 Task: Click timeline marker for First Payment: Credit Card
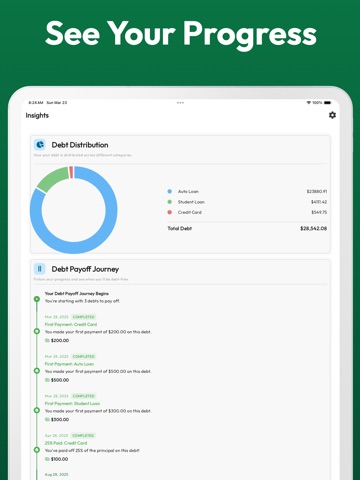(37, 331)
